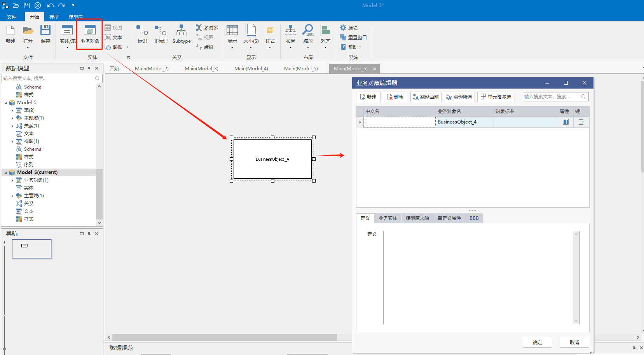Image resolution: width=644 pixels, height=355 pixels.
Task: Click the navigation panel thumbnail preview
Action: click(x=31, y=249)
